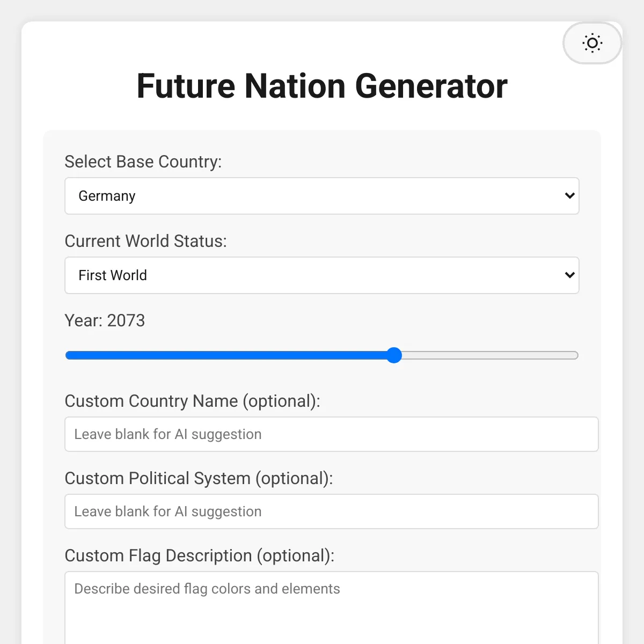Click into the Custom Flag Description textarea
Image resolution: width=644 pixels, height=644 pixels.
tap(332, 608)
